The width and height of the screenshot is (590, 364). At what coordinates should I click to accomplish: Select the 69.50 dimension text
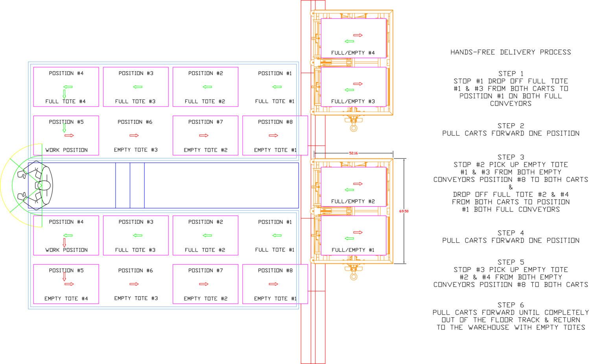coord(404,211)
